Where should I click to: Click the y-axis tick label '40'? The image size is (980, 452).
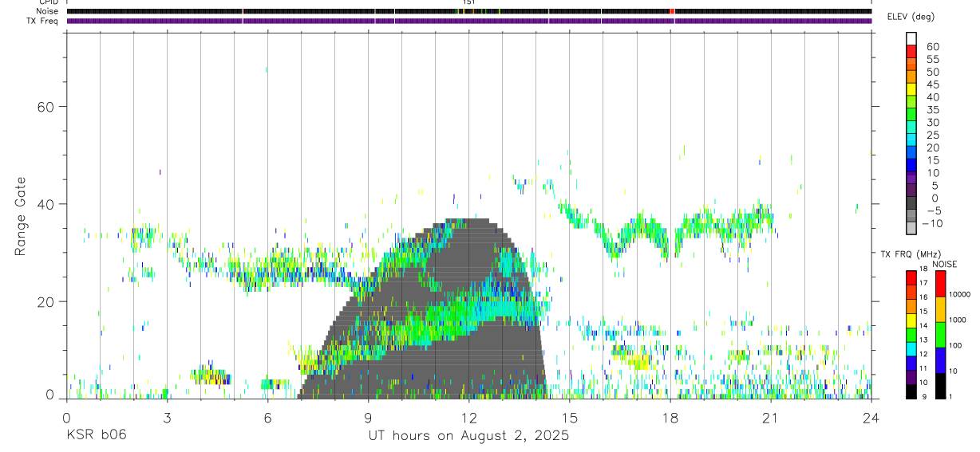coord(45,205)
